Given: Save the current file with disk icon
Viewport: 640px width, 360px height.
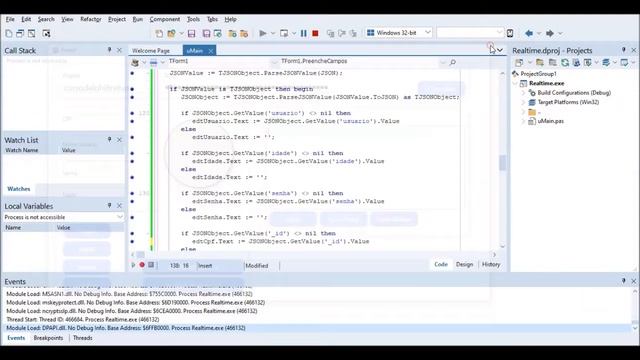Looking at the screenshot, I should point(191,33).
